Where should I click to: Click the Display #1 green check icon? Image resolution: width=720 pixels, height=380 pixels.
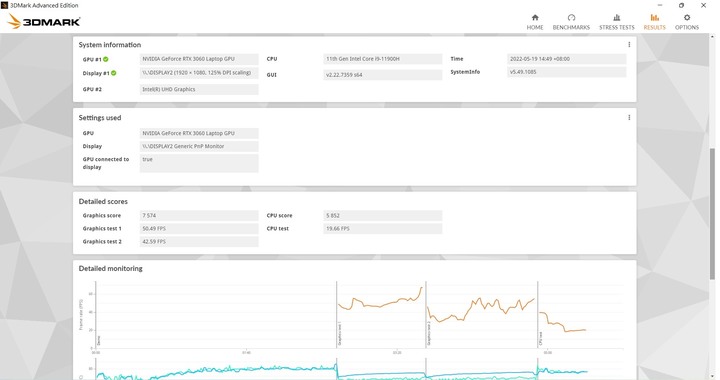[113, 73]
